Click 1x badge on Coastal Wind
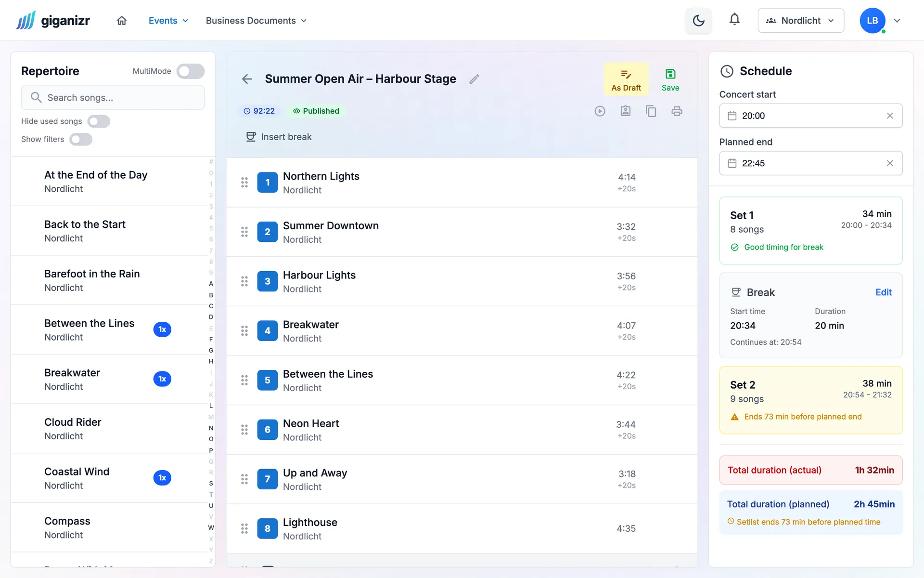The width and height of the screenshot is (924, 578). click(x=162, y=478)
